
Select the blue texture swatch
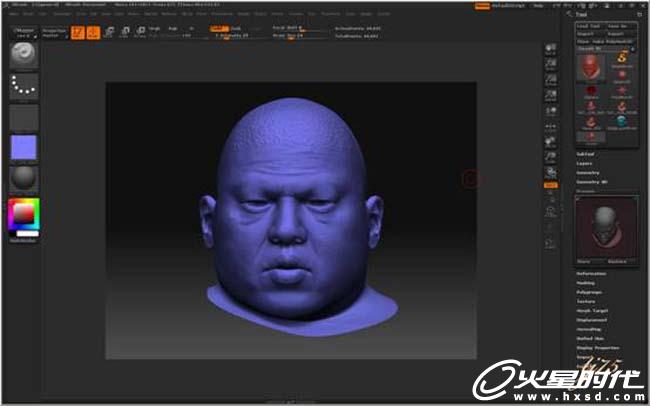point(24,147)
